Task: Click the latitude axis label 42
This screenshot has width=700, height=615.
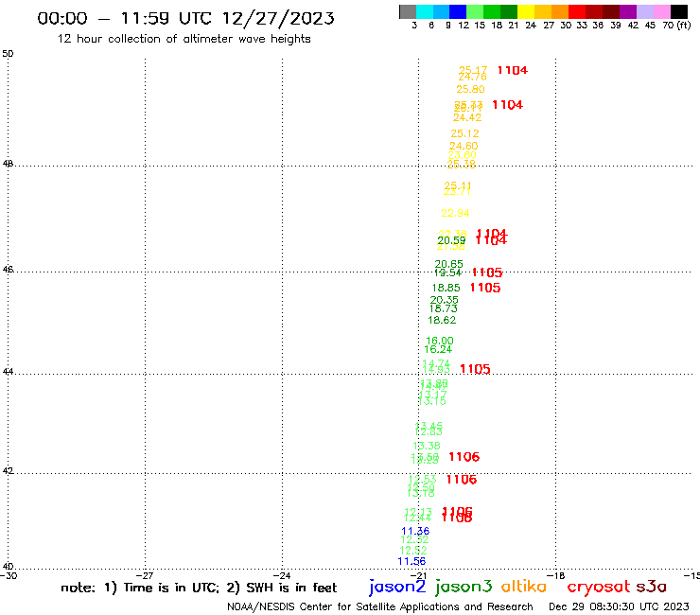Action: (8, 471)
